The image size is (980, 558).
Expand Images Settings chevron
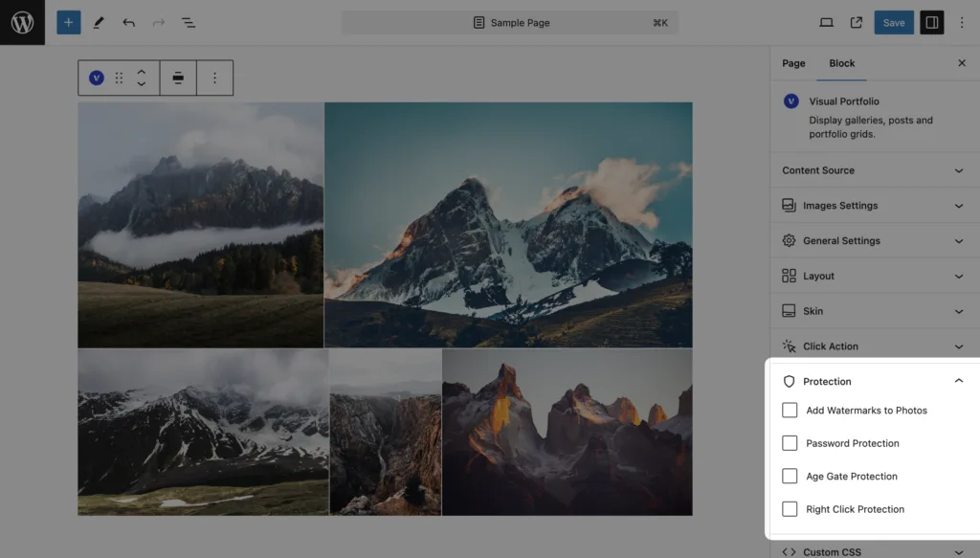point(959,206)
